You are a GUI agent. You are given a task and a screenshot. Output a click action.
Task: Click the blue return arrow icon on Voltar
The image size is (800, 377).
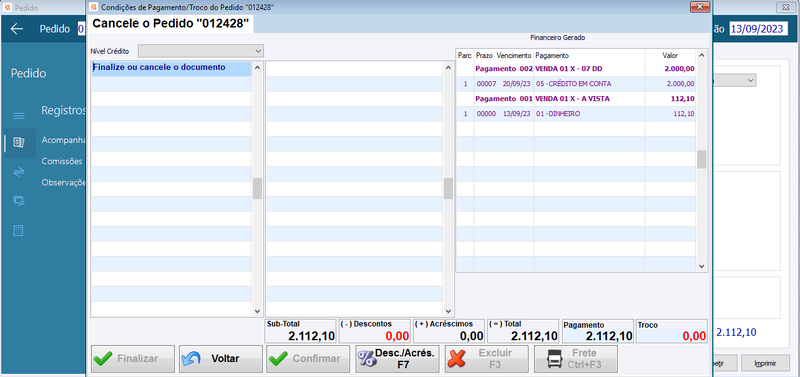(191, 359)
